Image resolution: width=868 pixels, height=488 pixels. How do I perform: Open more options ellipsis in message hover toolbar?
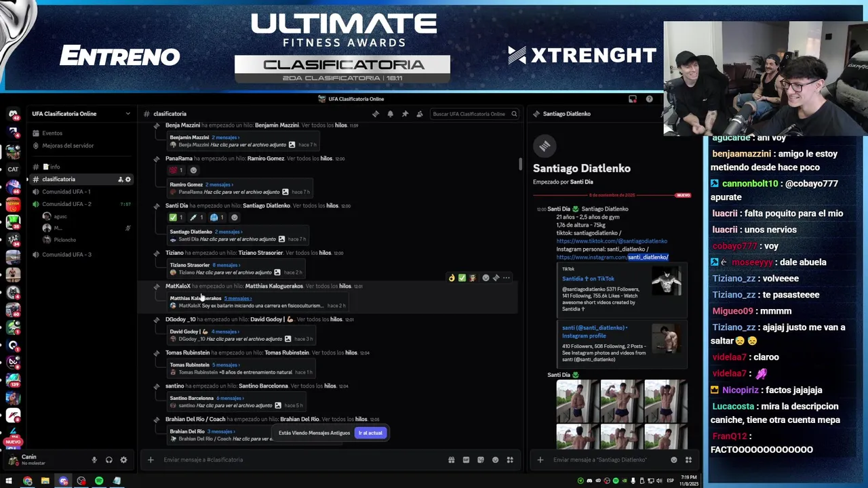506,278
